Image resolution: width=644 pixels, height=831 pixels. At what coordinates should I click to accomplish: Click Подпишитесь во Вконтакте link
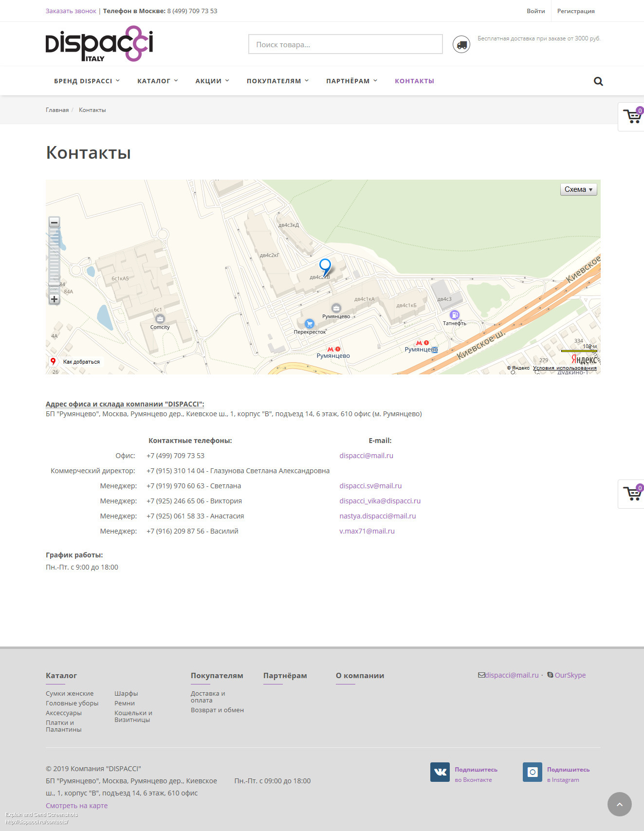pyautogui.click(x=476, y=775)
